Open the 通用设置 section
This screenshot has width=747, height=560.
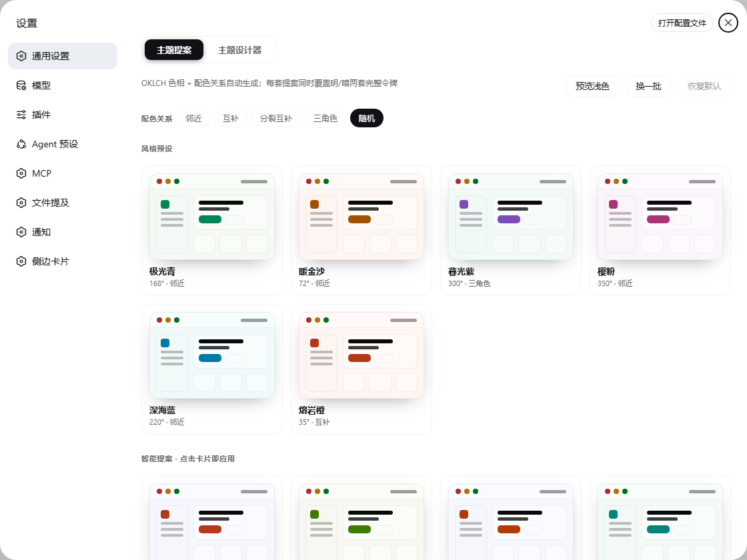pos(63,56)
